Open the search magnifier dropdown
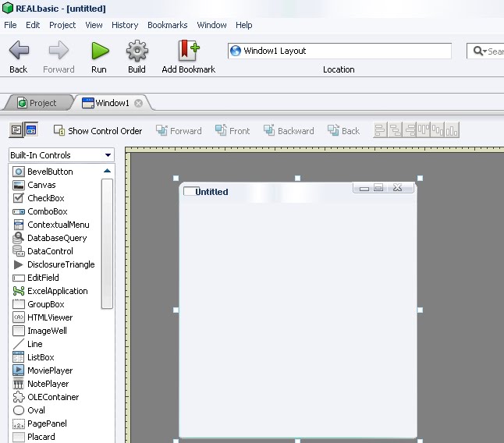 click(x=480, y=51)
